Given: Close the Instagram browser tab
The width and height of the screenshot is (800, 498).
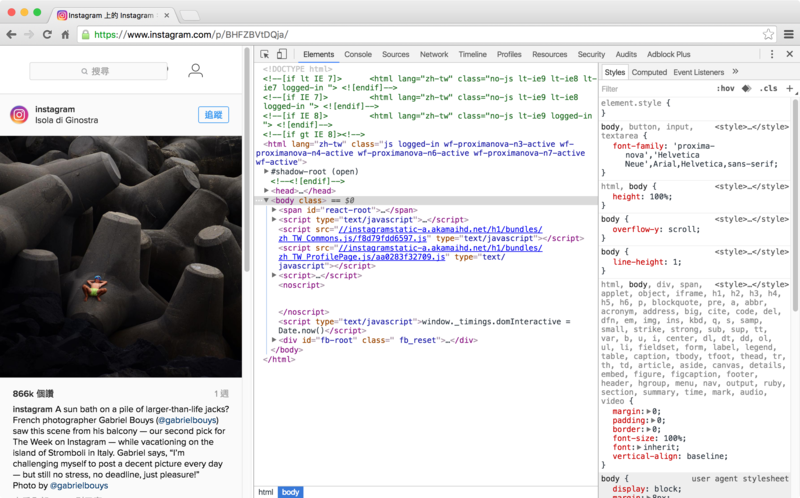Looking at the screenshot, I should pyautogui.click(x=166, y=15).
